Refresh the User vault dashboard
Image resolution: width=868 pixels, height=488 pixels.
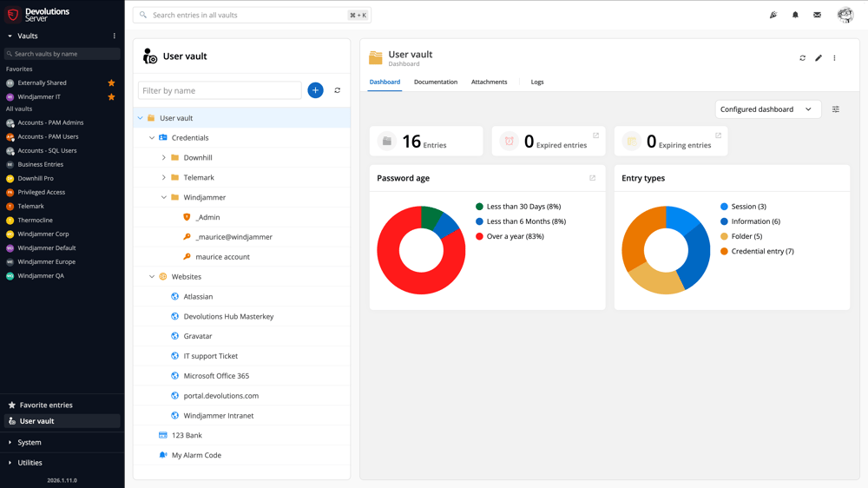(802, 57)
